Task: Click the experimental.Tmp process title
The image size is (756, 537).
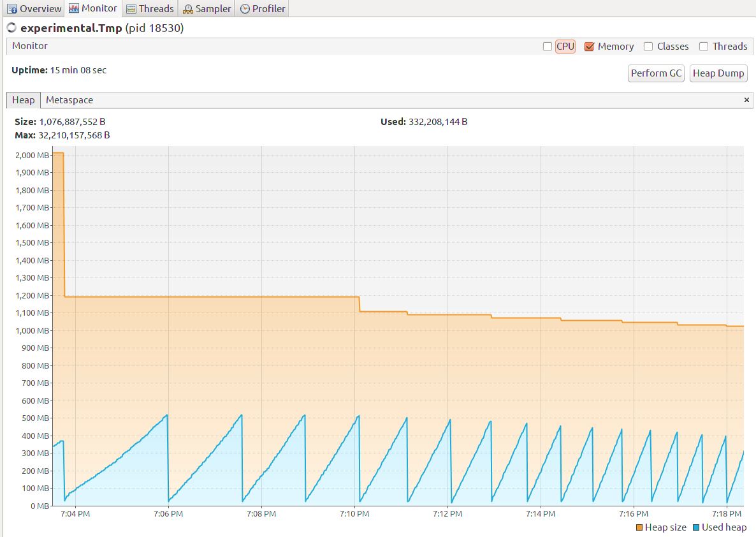Action: pos(71,28)
